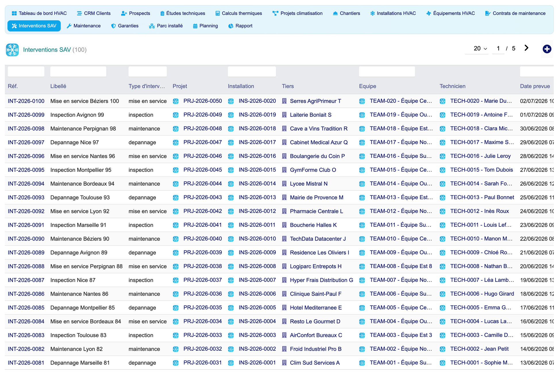Open TEAM-008 - Équipe Est 8 link

click(x=401, y=266)
